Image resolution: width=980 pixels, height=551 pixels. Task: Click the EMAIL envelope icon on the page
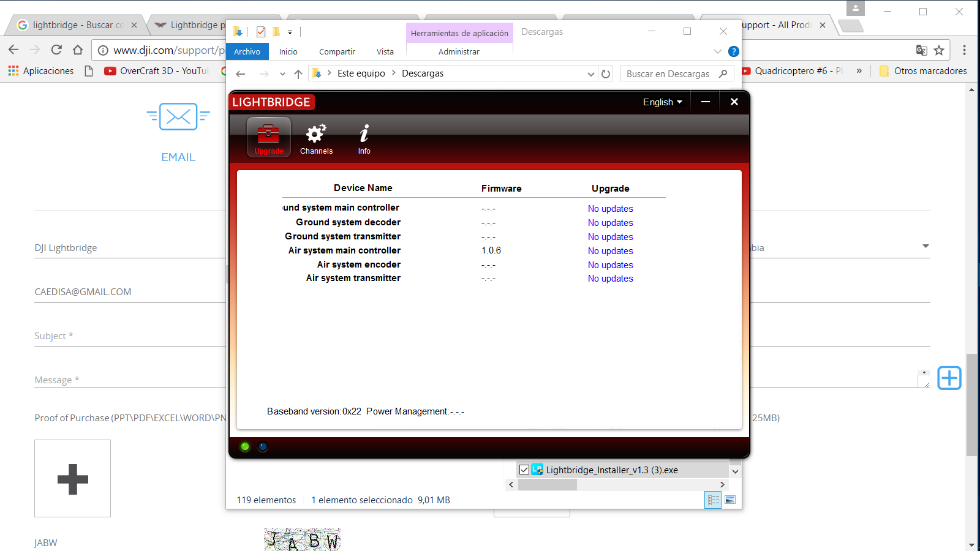click(x=178, y=116)
